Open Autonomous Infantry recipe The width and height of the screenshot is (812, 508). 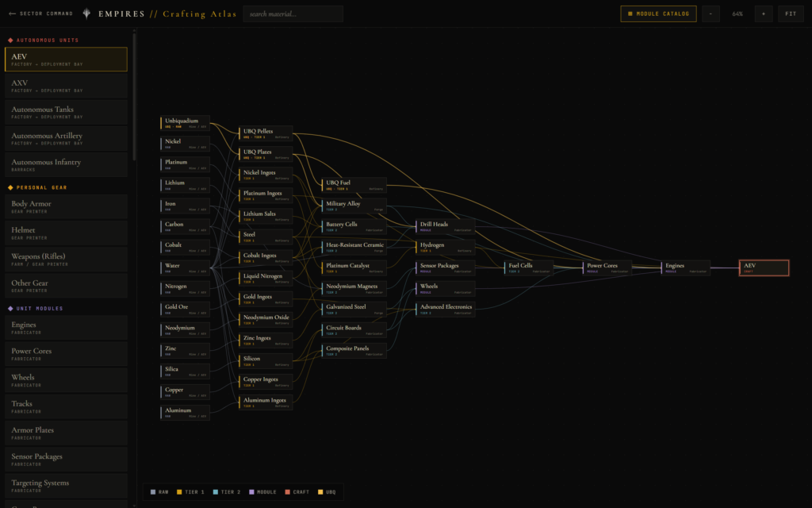click(66, 165)
